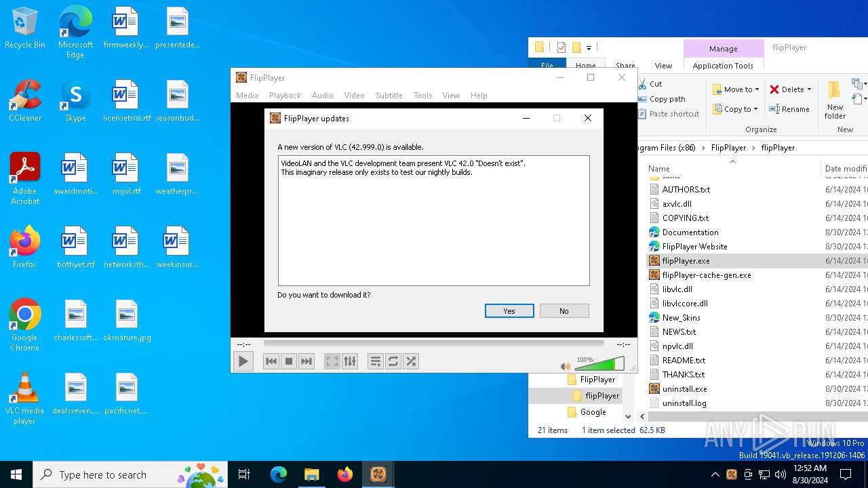Expand the Delete dropdown arrow
This screenshot has height=488, width=868.
click(x=809, y=89)
